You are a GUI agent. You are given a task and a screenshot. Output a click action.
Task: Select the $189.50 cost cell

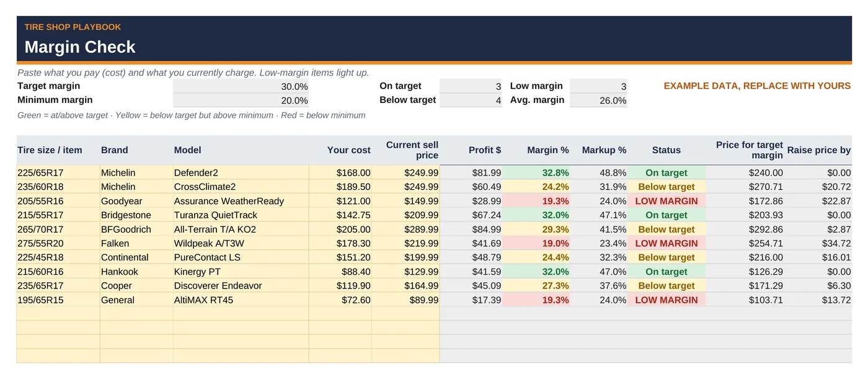click(340, 187)
